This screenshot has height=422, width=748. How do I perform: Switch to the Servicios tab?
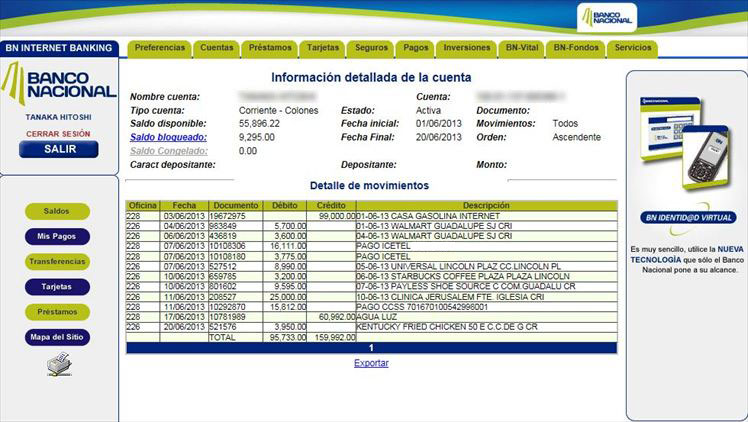pyautogui.click(x=633, y=48)
